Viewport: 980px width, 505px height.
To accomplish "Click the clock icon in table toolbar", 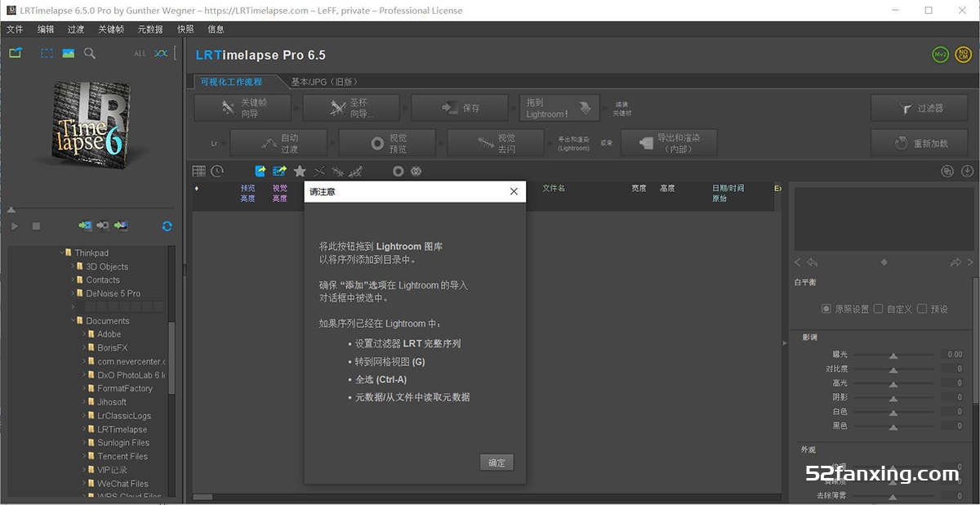I will [217, 172].
